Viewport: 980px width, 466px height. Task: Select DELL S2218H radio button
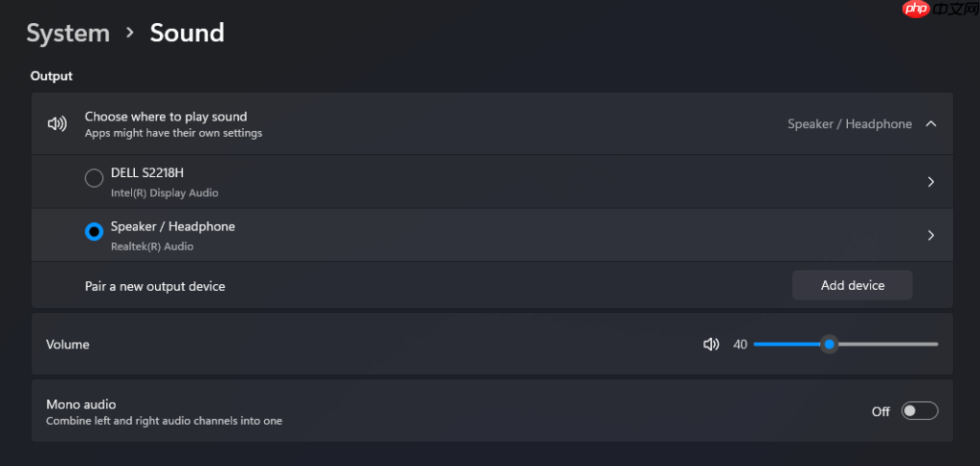94,179
